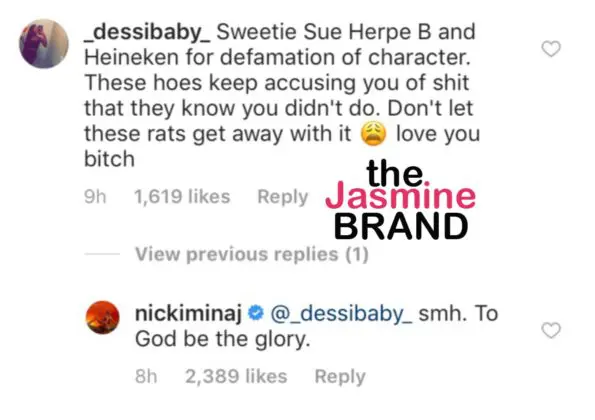Tap the weary face emoji in the comment
This screenshot has height=420, width=595.
coord(373,134)
